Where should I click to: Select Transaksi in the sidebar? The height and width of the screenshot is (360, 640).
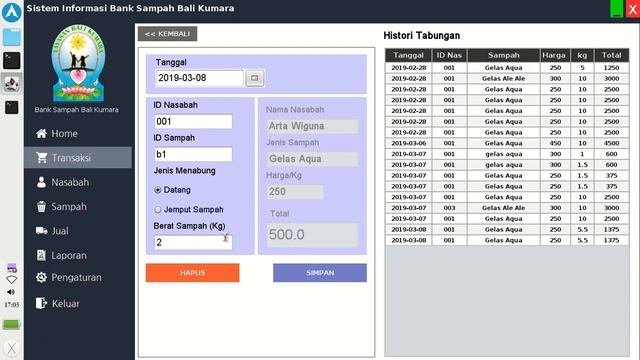(78, 158)
